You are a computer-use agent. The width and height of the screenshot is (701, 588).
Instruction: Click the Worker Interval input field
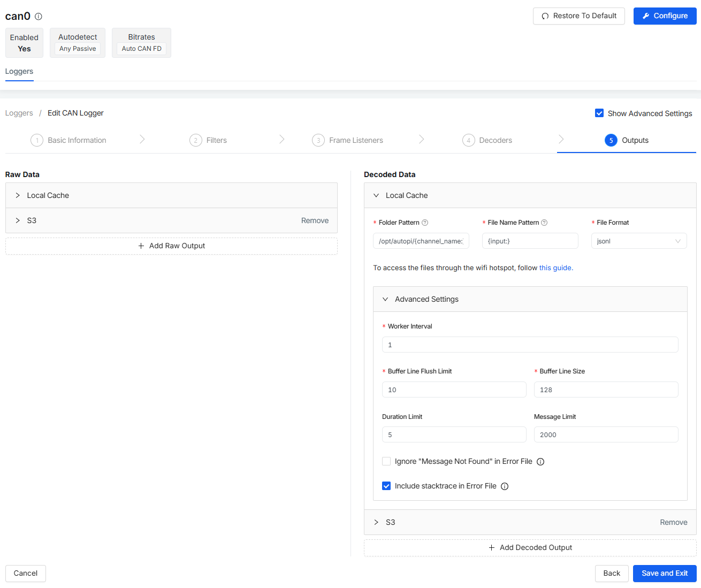click(x=530, y=345)
